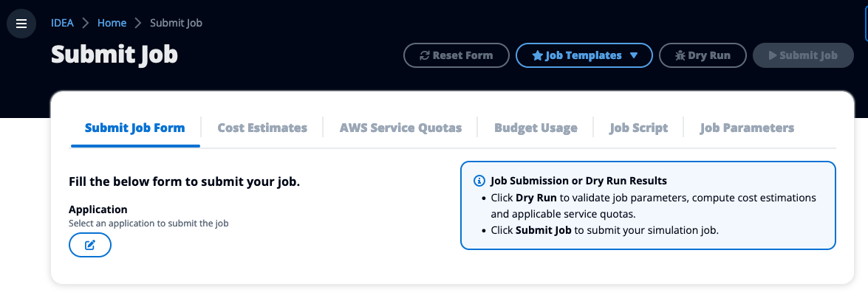868x298 pixels.
Task: Click the refresh icon in Reset Form
Action: [425, 55]
